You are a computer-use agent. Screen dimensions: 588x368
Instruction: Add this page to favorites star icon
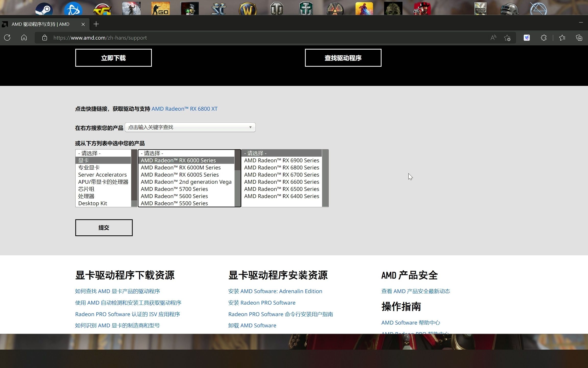click(x=507, y=38)
